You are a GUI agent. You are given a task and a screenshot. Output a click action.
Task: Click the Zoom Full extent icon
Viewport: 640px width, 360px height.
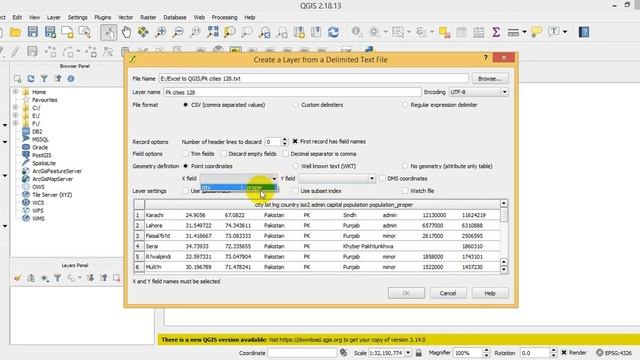213,32
